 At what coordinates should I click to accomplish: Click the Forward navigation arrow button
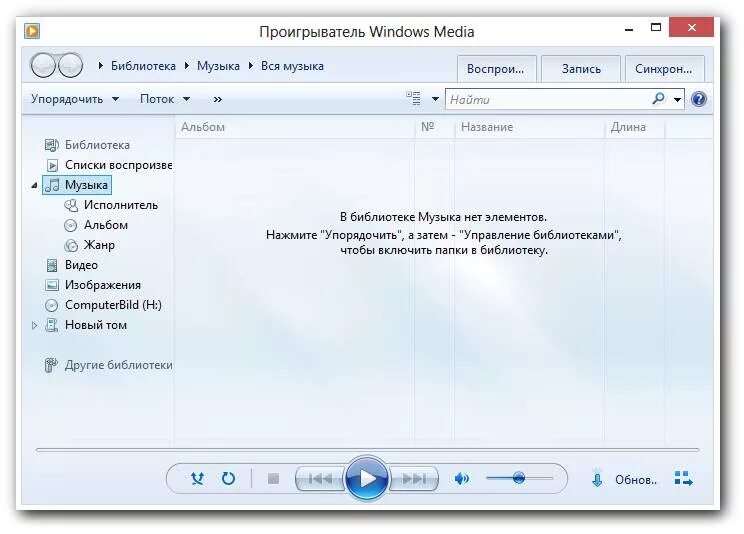[70, 66]
